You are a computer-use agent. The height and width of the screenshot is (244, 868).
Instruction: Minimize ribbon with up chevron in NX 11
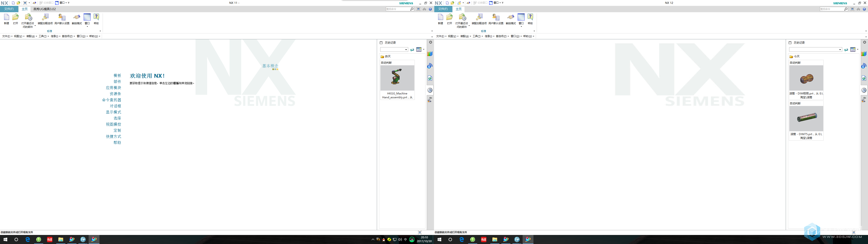pyautogui.click(x=424, y=9)
